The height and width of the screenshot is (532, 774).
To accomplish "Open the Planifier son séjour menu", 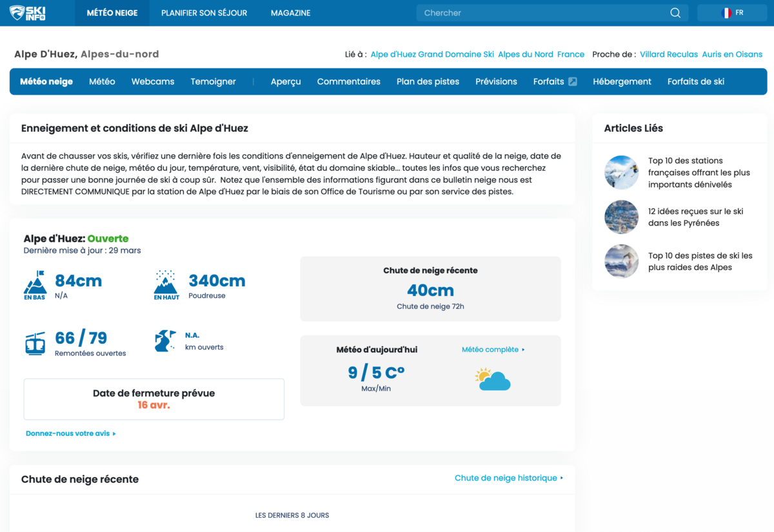I will (204, 13).
